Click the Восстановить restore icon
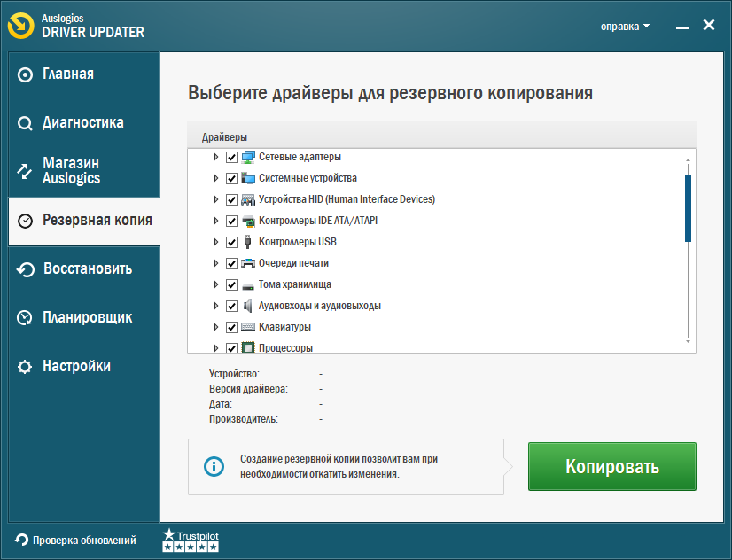 [26, 269]
